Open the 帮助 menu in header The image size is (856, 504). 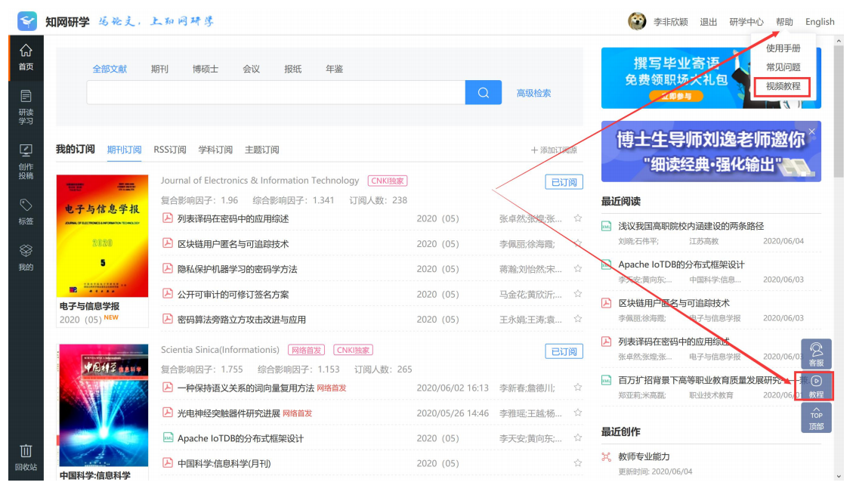784,22
